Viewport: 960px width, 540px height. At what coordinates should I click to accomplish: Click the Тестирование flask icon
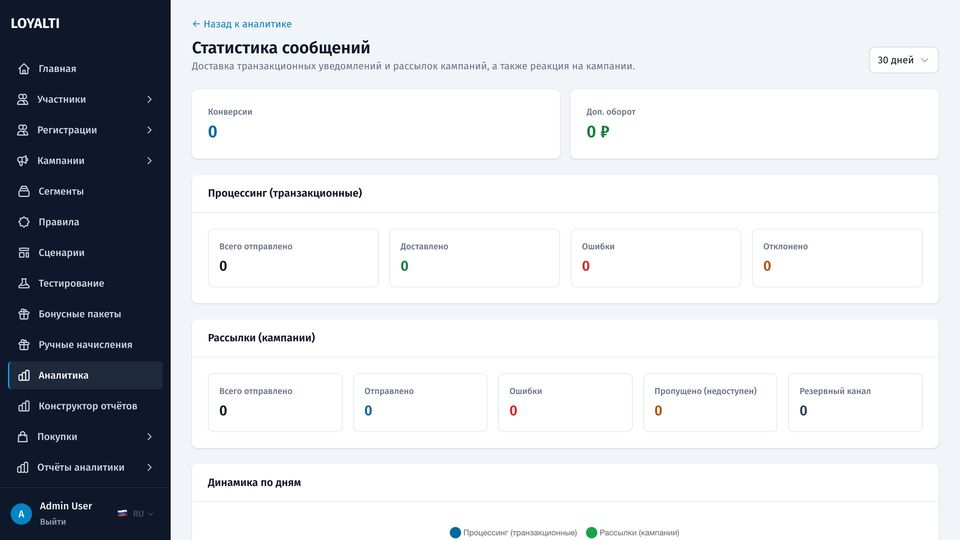tap(24, 283)
